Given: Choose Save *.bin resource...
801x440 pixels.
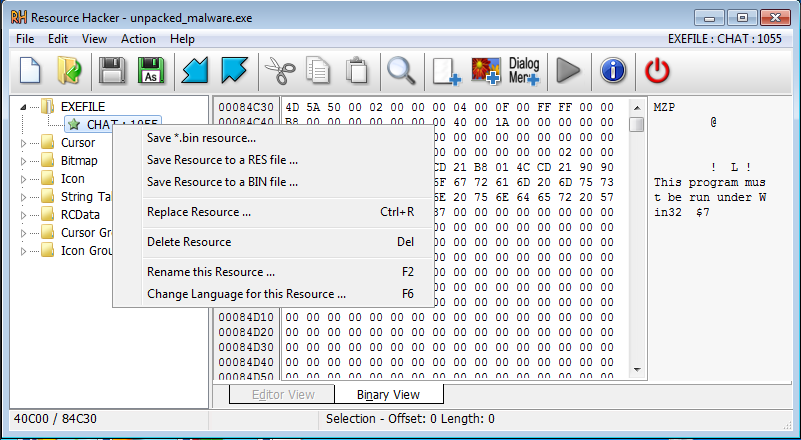Looking at the screenshot, I should click(x=273, y=138).
